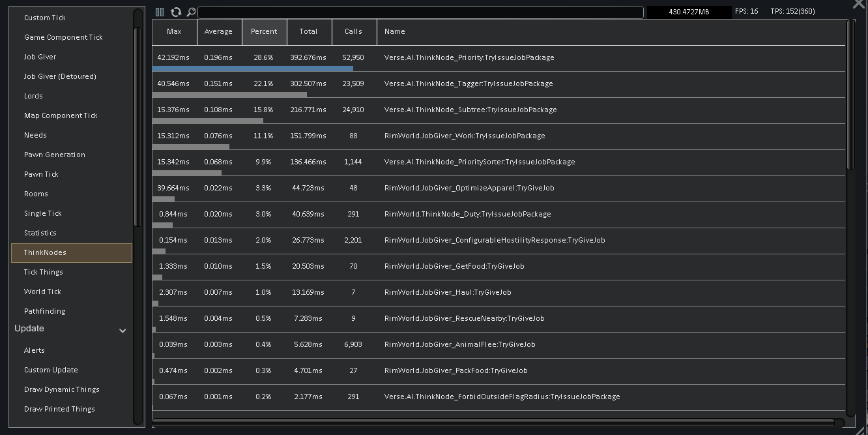The width and height of the screenshot is (868, 435).
Task: Sort entries by Calls column
Action: point(354,31)
